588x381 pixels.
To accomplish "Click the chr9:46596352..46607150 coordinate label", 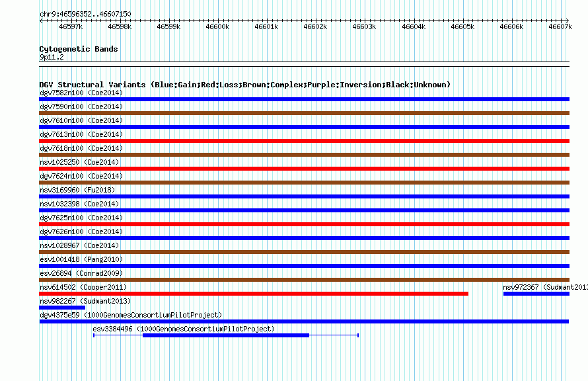I will (85, 14).
